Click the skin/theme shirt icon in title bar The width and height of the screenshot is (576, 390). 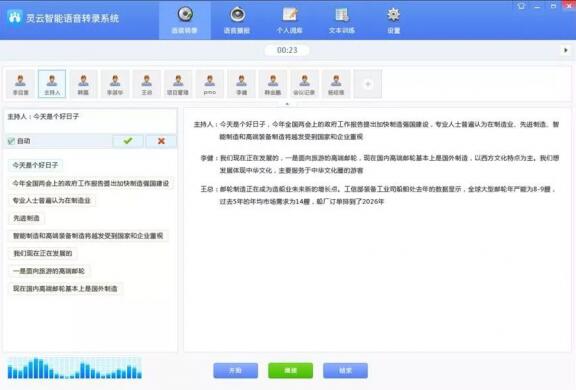click(521, 6)
